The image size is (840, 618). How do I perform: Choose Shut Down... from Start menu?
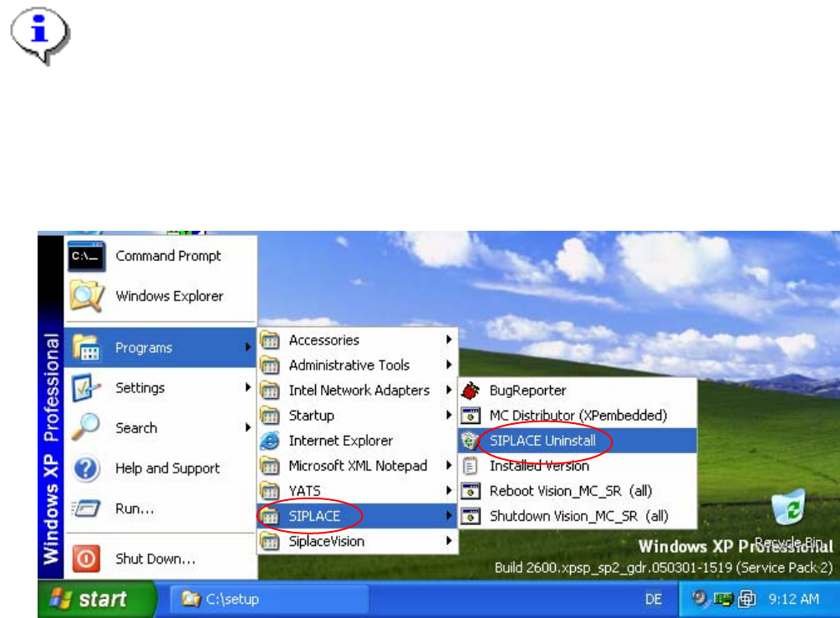tap(160, 559)
